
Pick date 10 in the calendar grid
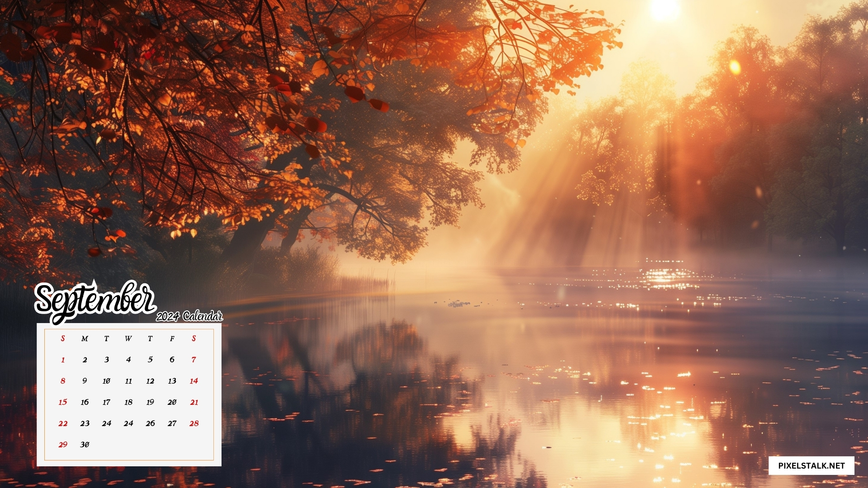click(x=107, y=381)
